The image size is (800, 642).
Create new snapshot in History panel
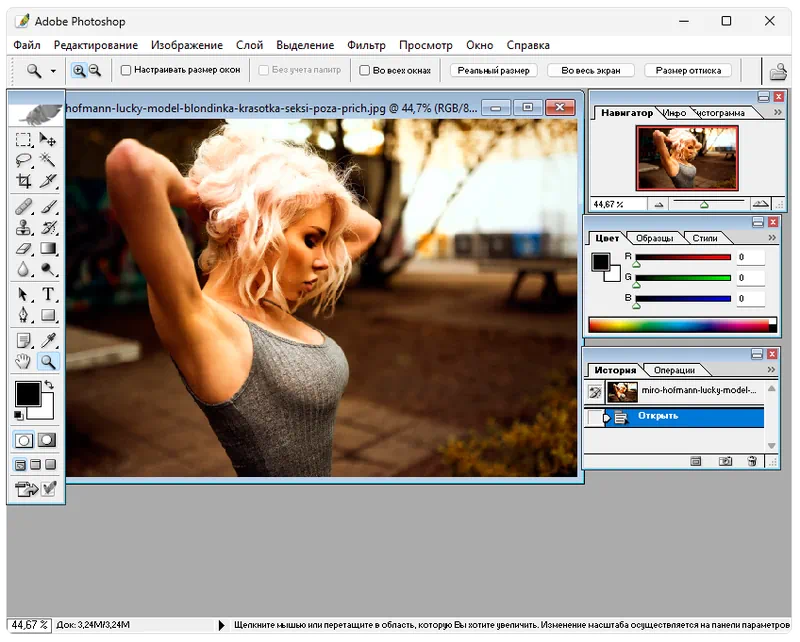[x=725, y=461]
